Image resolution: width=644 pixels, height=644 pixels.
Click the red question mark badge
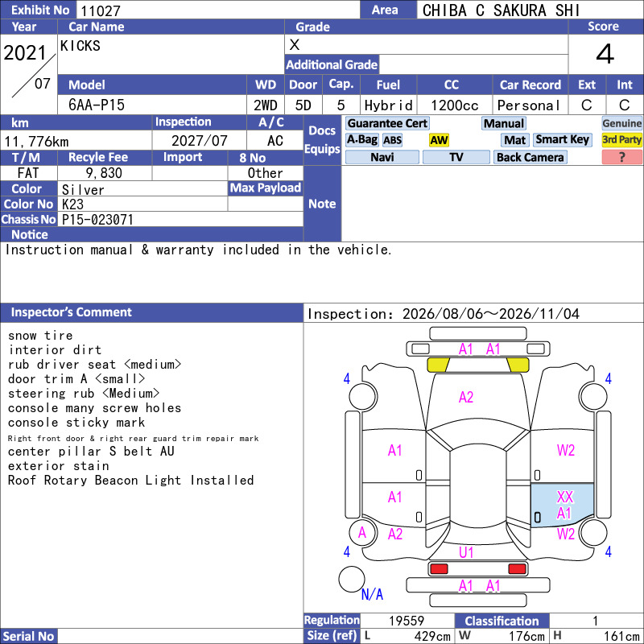(621, 157)
